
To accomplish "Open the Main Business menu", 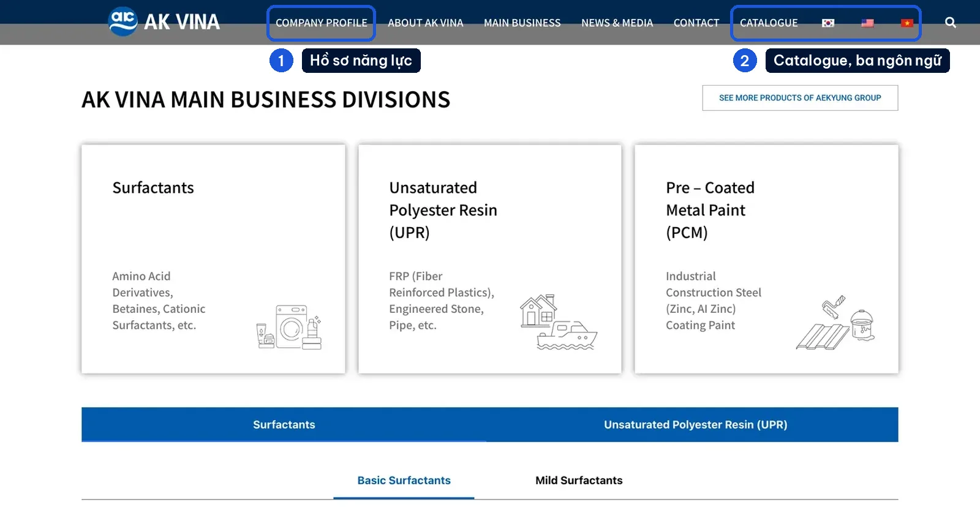I will click(x=522, y=23).
